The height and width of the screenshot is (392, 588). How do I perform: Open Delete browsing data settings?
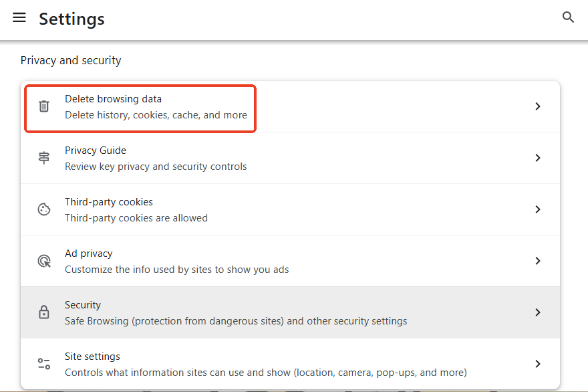tap(140, 106)
